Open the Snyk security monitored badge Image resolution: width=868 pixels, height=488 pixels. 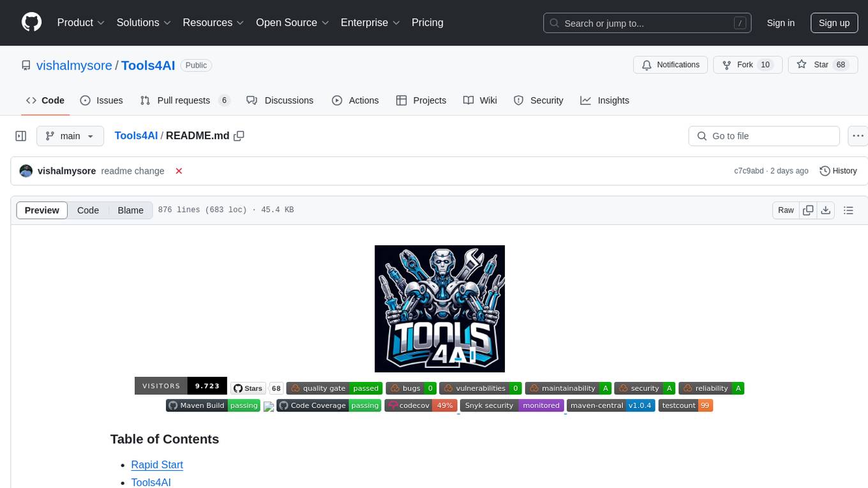(x=513, y=406)
